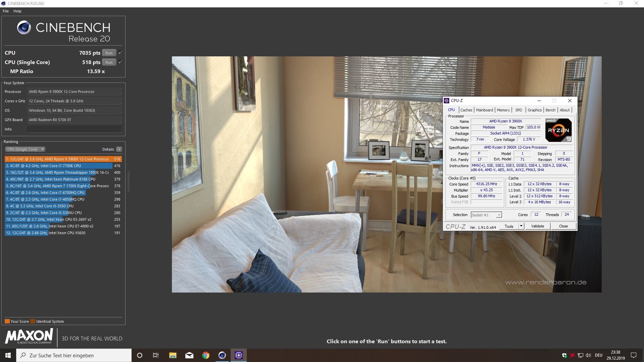Click the taskbar search box

pos(74,355)
